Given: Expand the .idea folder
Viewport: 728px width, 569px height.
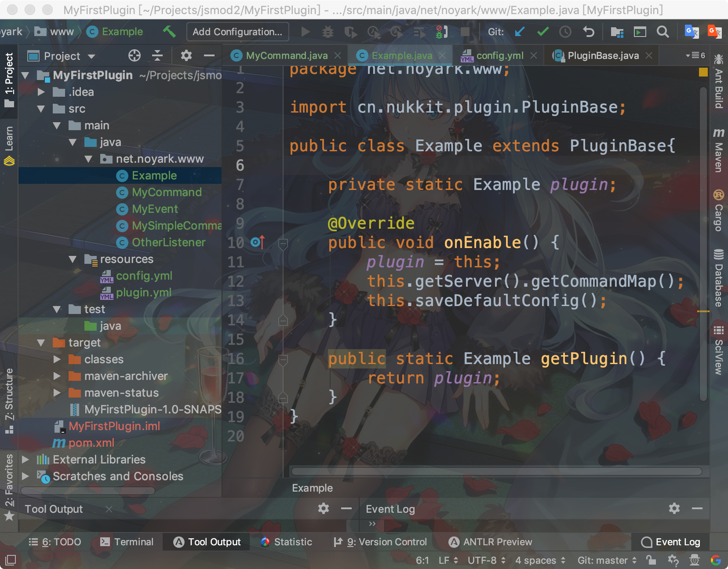Looking at the screenshot, I should (x=41, y=92).
